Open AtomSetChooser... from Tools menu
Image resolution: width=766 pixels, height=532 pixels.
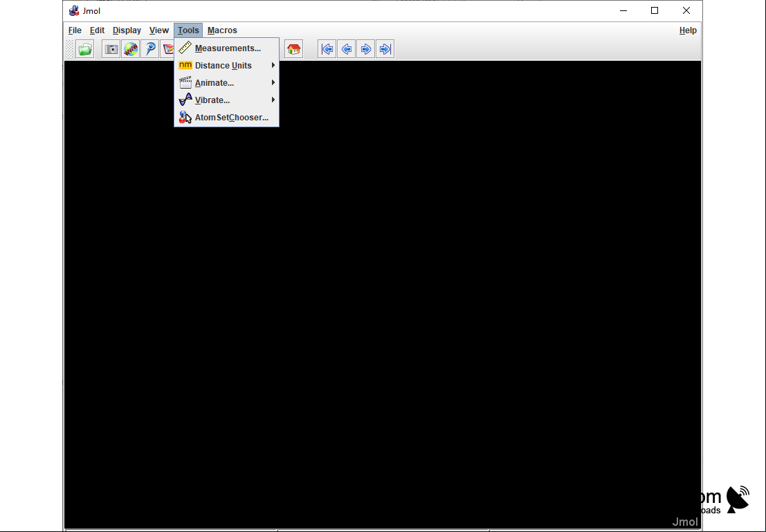coord(227,117)
